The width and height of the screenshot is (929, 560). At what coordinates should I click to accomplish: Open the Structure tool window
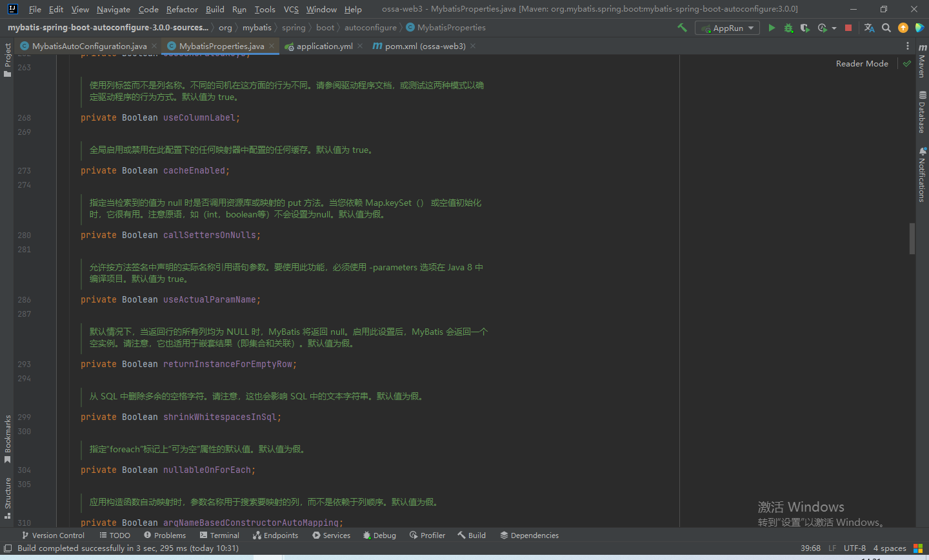tap(8, 498)
